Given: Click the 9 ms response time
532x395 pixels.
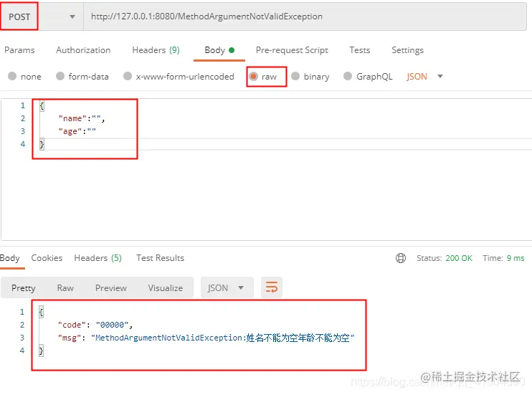Looking at the screenshot, I should (516, 258).
